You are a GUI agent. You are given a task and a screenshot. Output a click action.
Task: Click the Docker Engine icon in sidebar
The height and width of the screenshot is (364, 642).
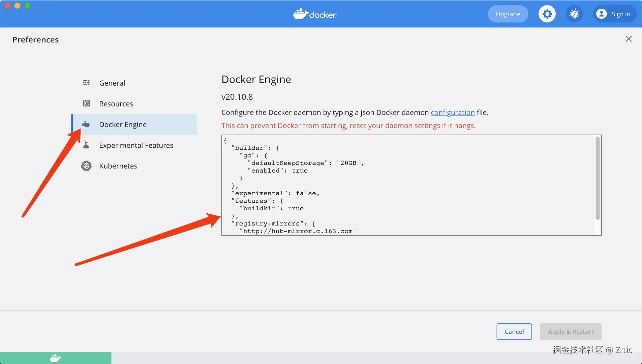(x=86, y=124)
